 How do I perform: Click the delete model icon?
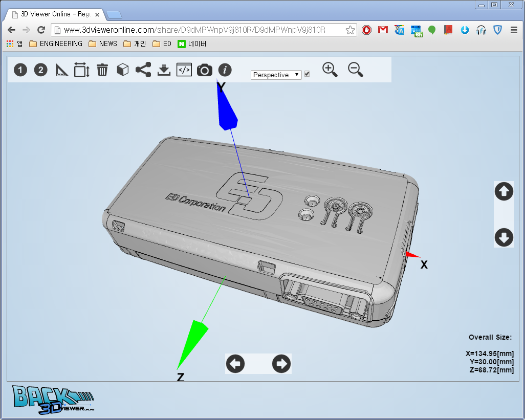point(102,70)
